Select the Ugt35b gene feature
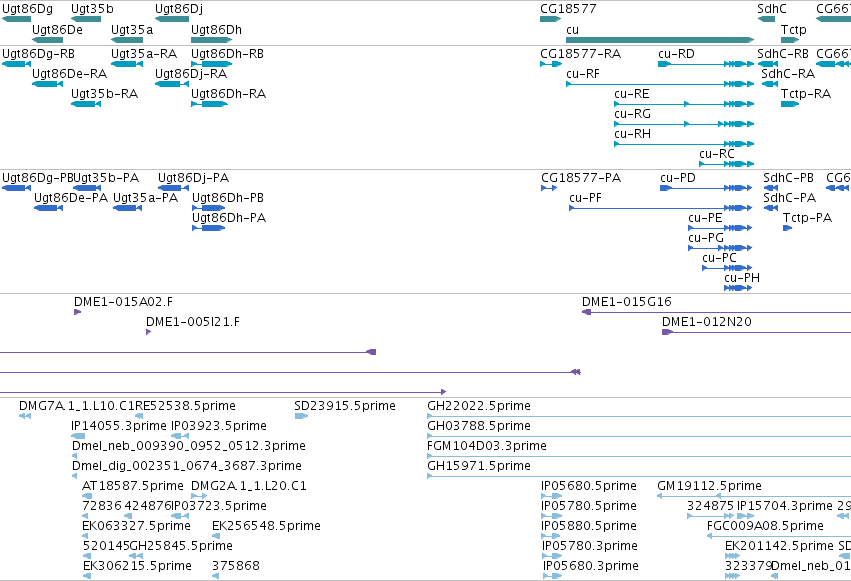The width and height of the screenshot is (851, 581). click(x=86, y=20)
